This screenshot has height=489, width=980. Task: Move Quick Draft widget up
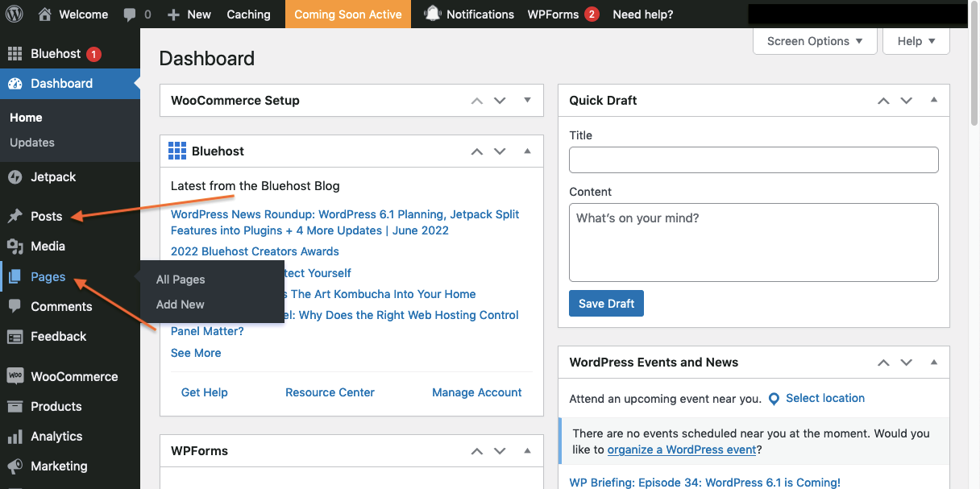click(x=883, y=101)
